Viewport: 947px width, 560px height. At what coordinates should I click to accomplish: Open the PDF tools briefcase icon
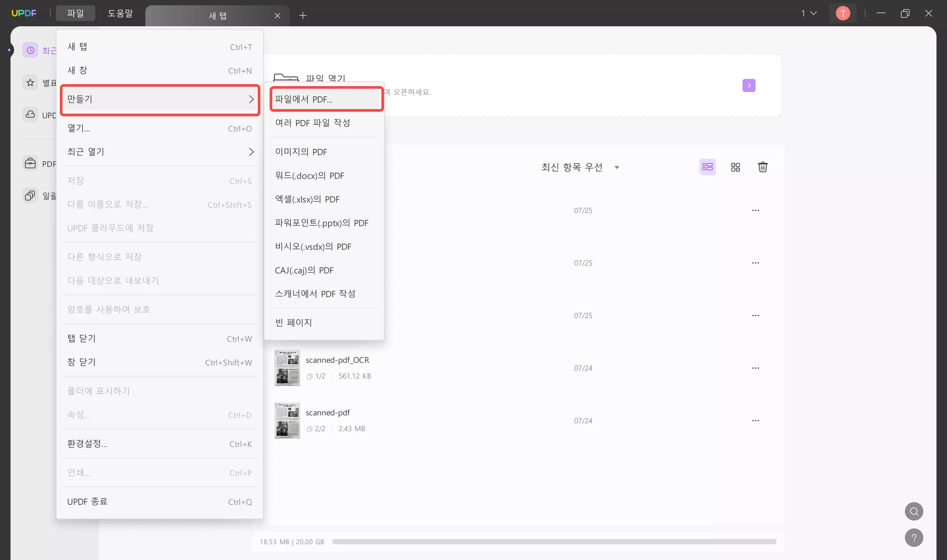pos(30,163)
